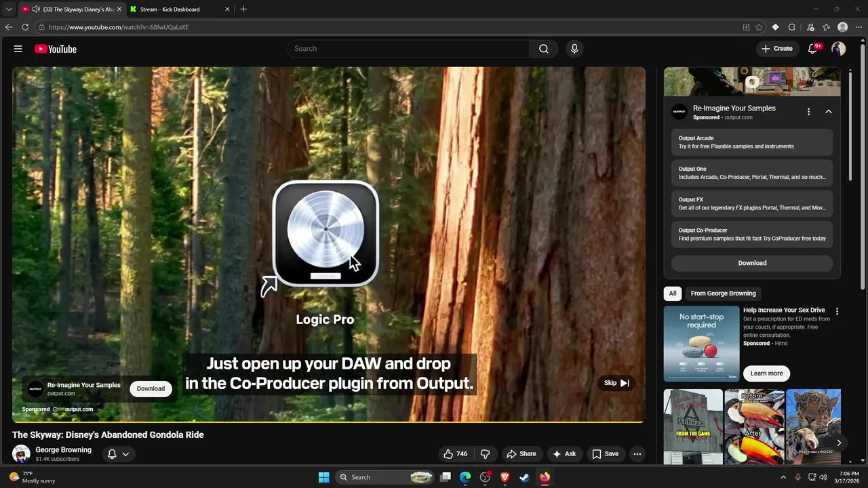Focus the YouTube search field
This screenshot has height=488, width=868.
408,49
